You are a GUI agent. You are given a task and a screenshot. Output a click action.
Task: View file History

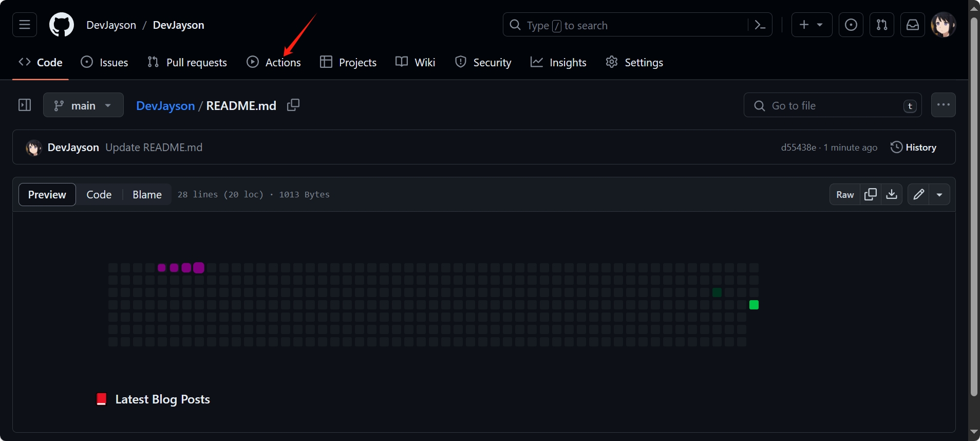(913, 148)
